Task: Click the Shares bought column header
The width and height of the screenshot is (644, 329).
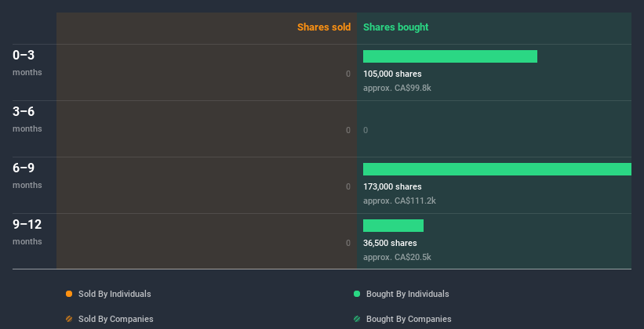Action: 396,27
